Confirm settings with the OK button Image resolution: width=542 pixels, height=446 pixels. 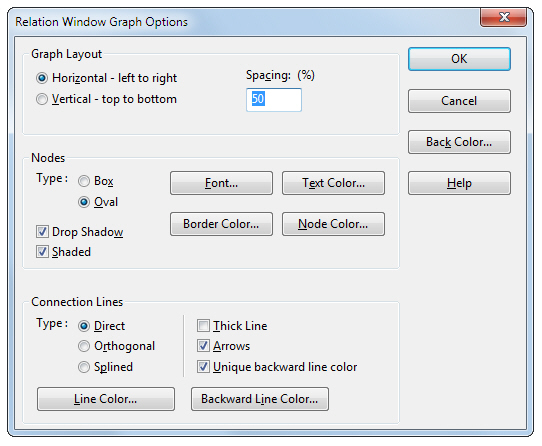[x=459, y=59]
